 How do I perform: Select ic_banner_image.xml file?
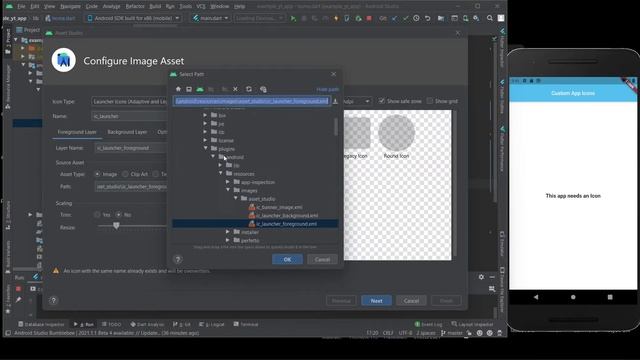(x=279, y=207)
